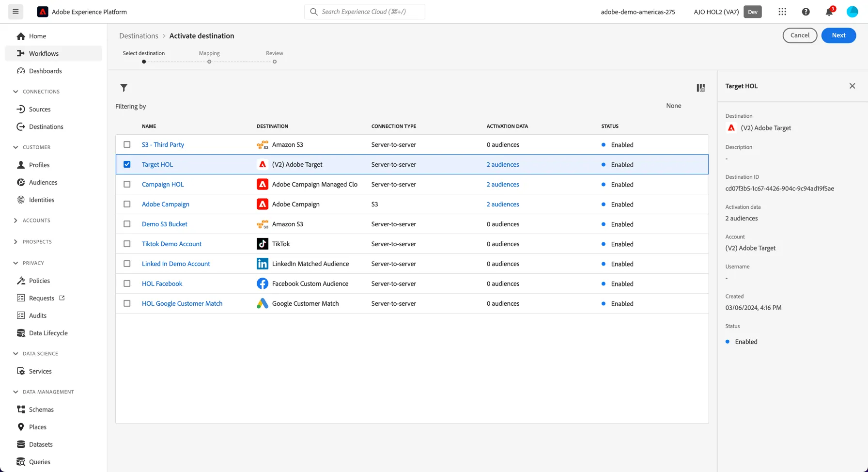Image resolution: width=868 pixels, height=472 pixels.
Task: Close the Target HOL details panel
Action: (x=852, y=86)
